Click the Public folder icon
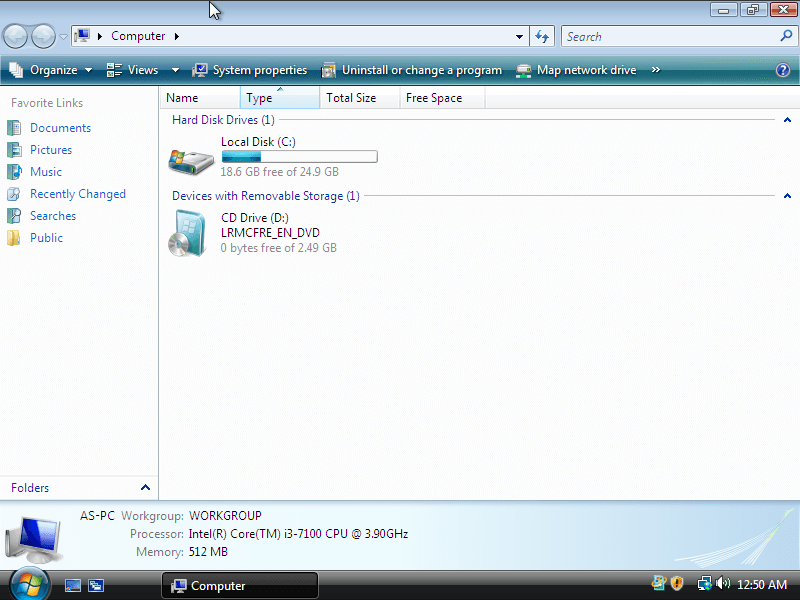Viewport: 800px width, 600px height. coord(14,238)
